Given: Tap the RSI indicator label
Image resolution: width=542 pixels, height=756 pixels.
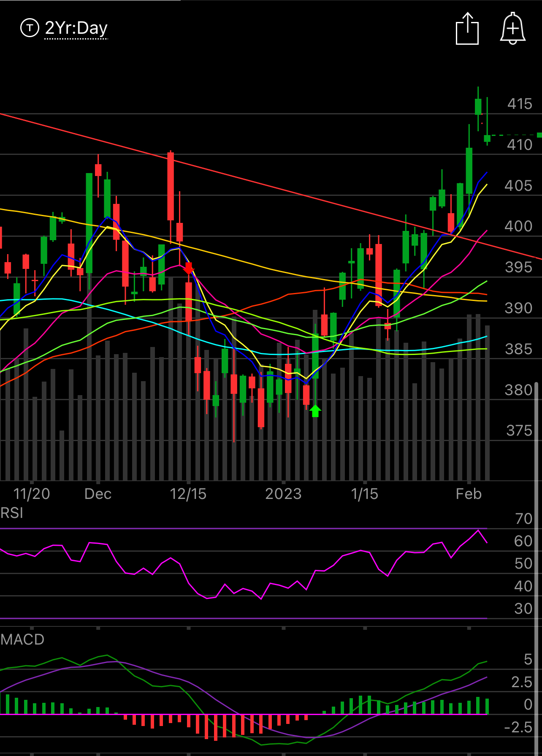Looking at the screenshot, I should click(12, 513).
